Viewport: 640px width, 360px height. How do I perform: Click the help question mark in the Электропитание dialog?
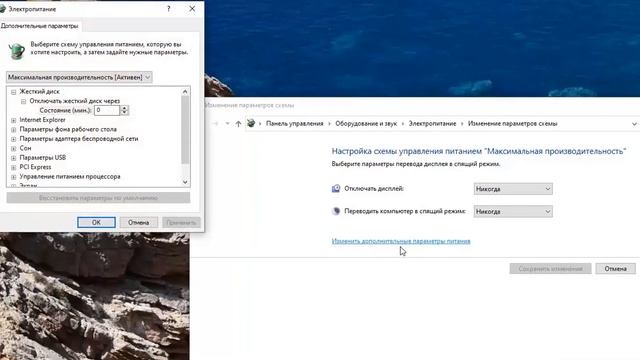(x=169, y=9)
